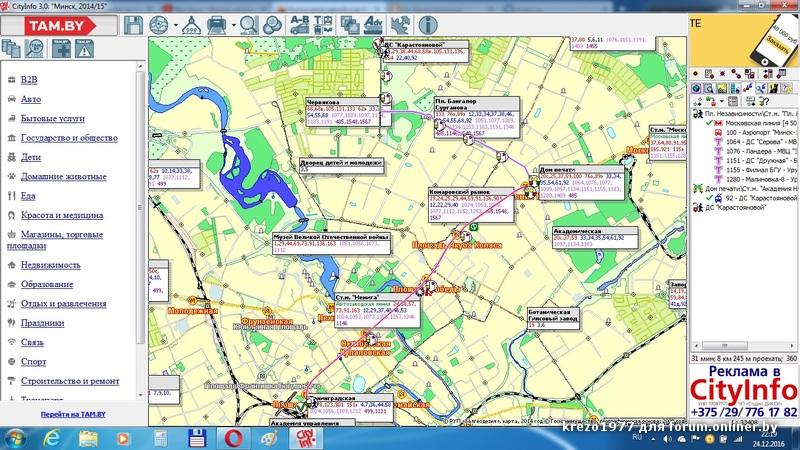Click the Реклама в CityInfo ad banner
The height and width of the screenshot is (450, 800).
pos(743,390)
